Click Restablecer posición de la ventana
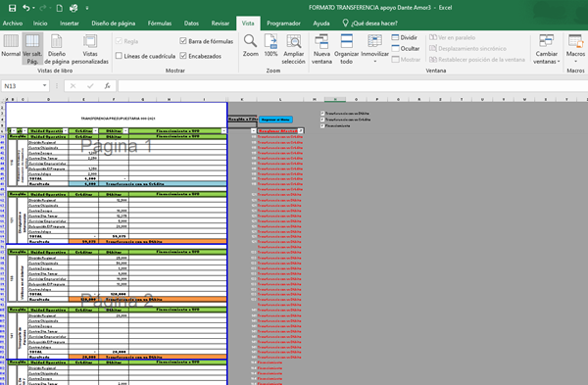588x385 pixels. click(x=477, y=59)
